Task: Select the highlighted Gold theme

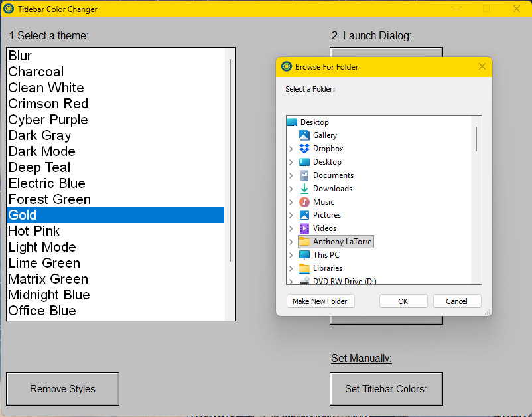Action: [115, 215]
